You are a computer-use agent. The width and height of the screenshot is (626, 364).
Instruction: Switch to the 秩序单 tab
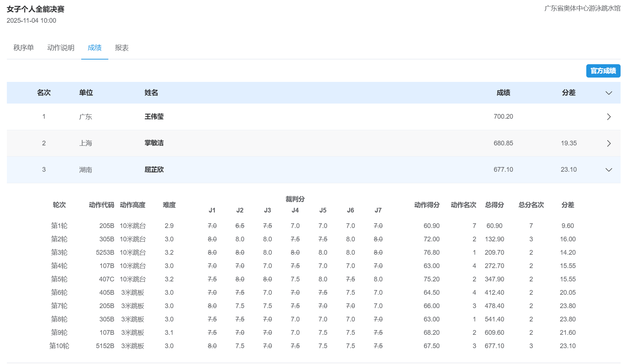point(23,48)
